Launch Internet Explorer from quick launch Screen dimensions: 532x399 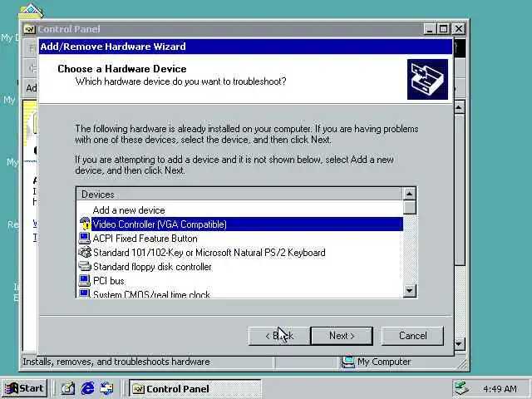tap(87, 388)
